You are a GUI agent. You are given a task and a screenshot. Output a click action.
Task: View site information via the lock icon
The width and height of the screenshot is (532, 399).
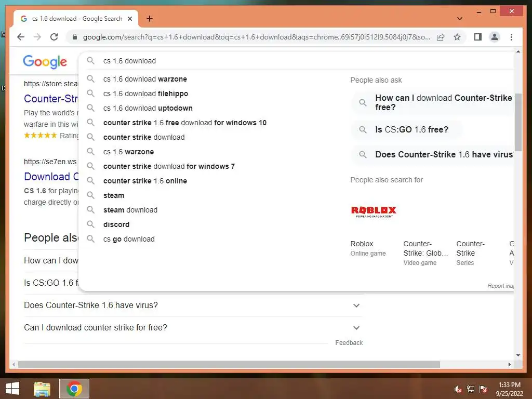75,37
